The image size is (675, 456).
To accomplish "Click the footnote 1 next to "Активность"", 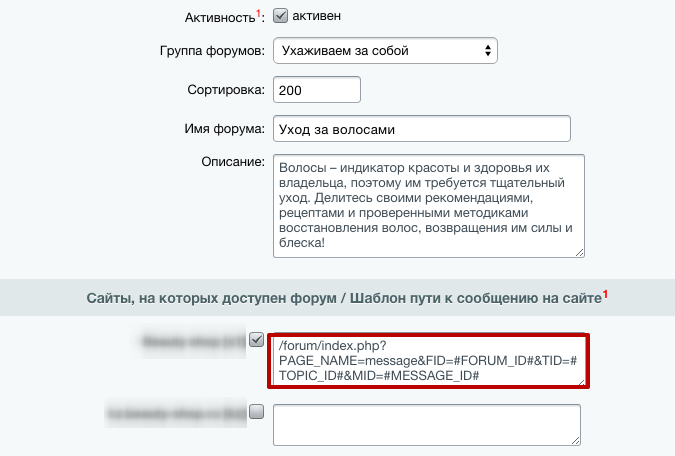I will (257, 13).
